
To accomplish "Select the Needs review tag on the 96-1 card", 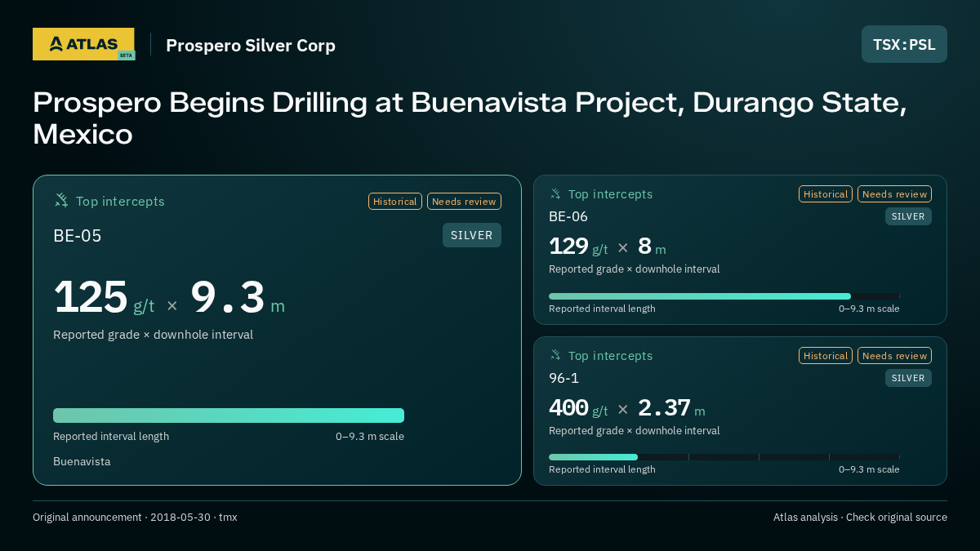I will pyautogui.click(x=894, y=356).
